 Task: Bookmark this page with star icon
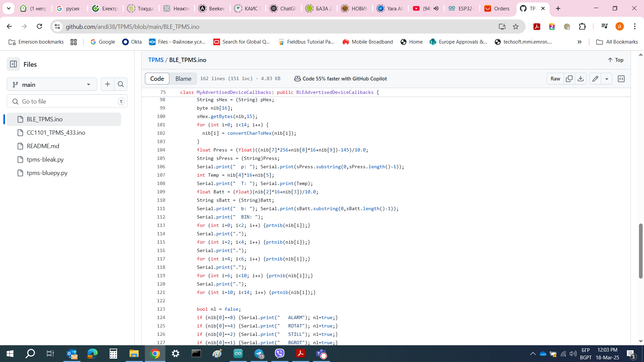[x=516, y=26]
